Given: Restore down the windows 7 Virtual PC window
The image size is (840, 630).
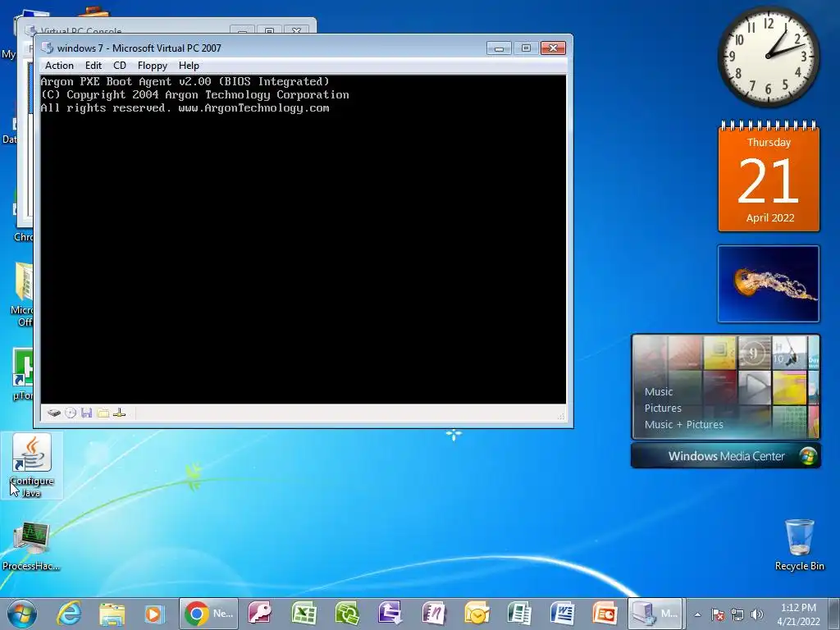Looking at the screenshot, I should tap(526, 48).
